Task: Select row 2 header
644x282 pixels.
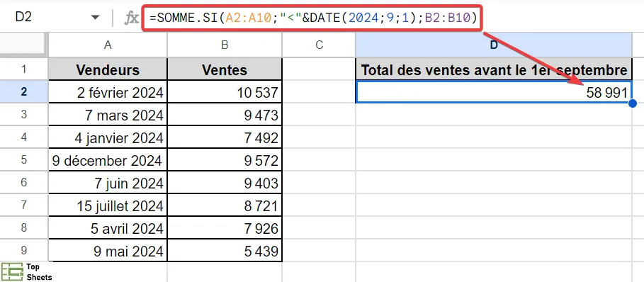Action: (24, 91)
